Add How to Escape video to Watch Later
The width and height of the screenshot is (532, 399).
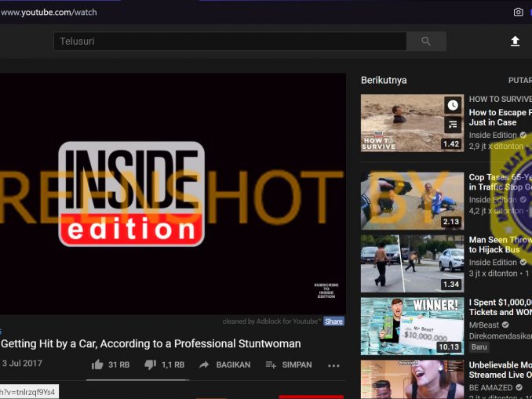click(453, 105)
